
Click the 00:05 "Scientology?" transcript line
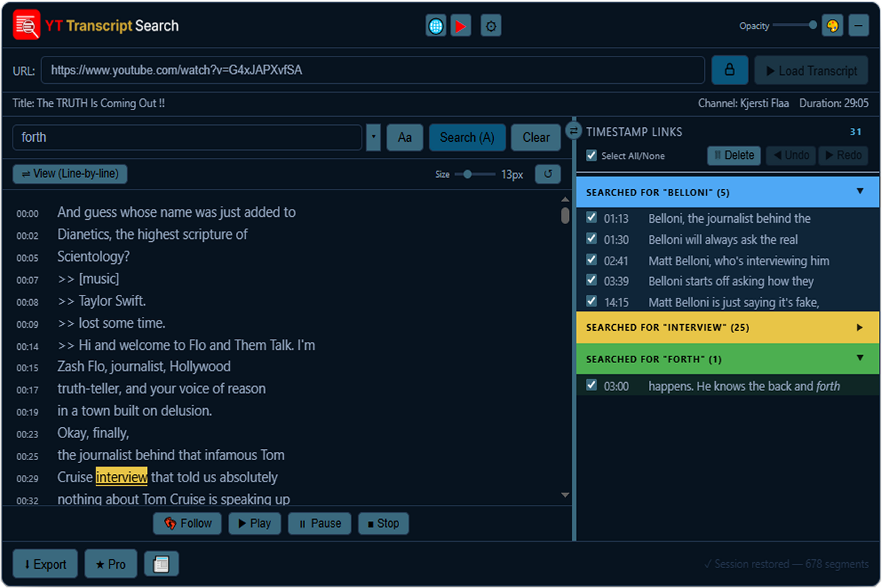93,257
